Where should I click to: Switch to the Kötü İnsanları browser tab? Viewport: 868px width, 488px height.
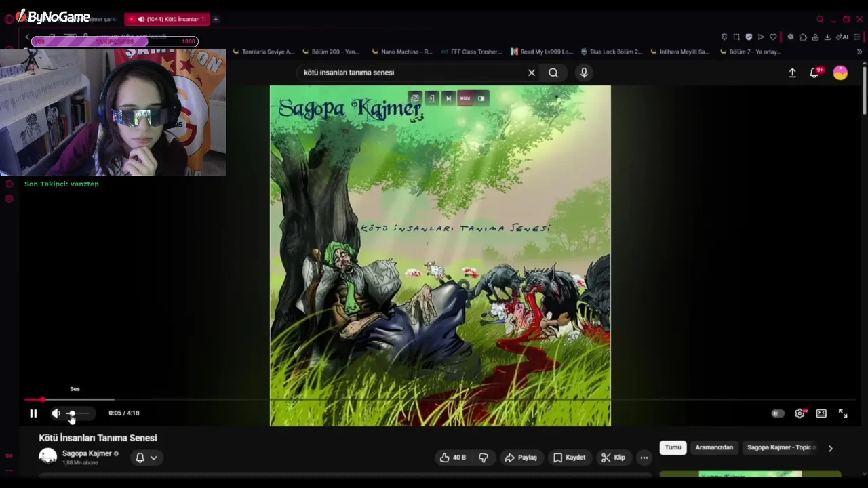167,19
